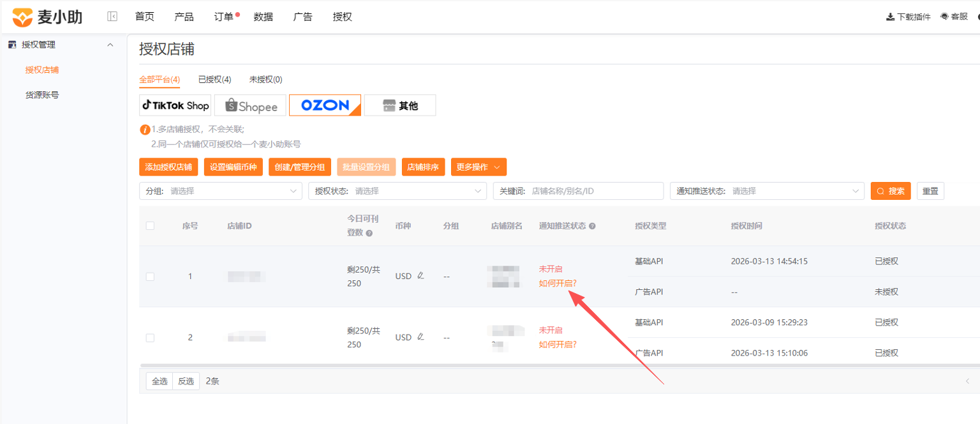Viewport: 980px width, 424px height.
Task: Click 如何开启? link in row 2
Action: (558, 344)
